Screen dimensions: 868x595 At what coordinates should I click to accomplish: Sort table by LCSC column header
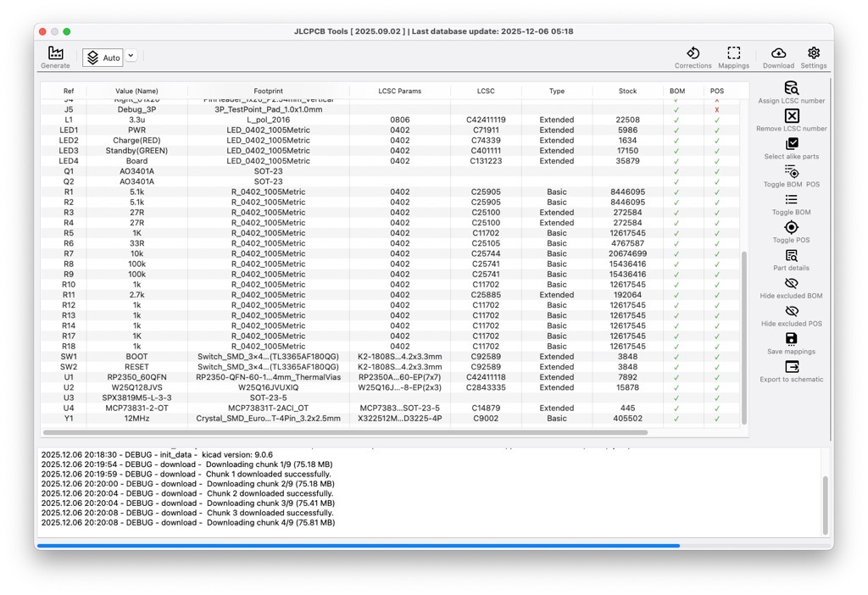486,91
